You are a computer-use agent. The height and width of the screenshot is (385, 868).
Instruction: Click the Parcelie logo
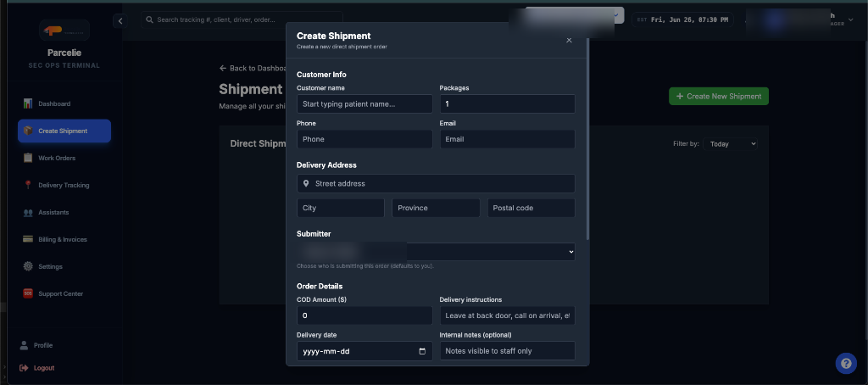[64, 31]
